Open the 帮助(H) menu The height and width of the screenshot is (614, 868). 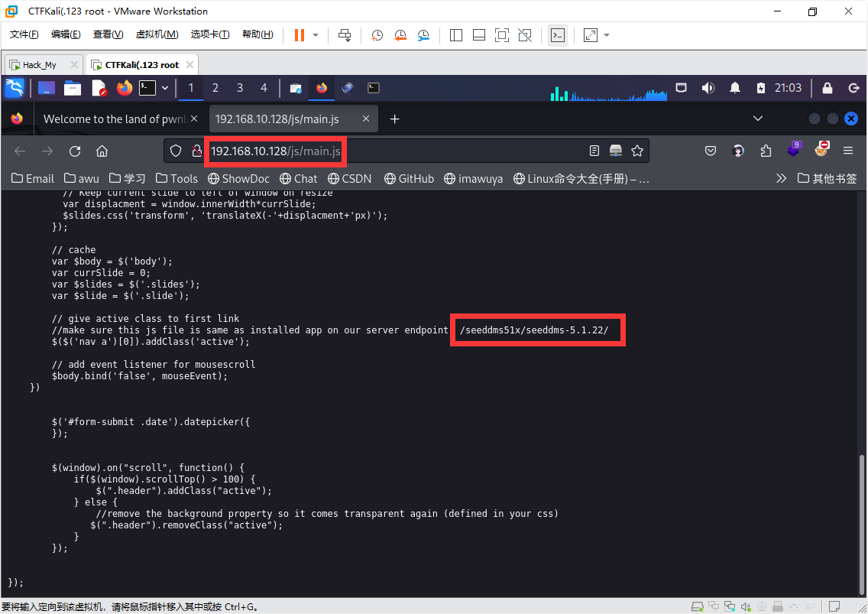click(258, 34)
